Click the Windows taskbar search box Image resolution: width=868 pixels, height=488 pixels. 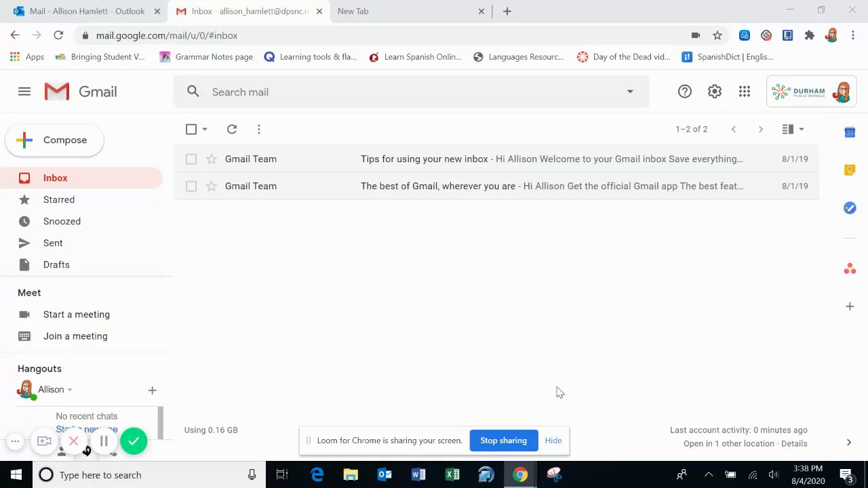click(149, 474)
